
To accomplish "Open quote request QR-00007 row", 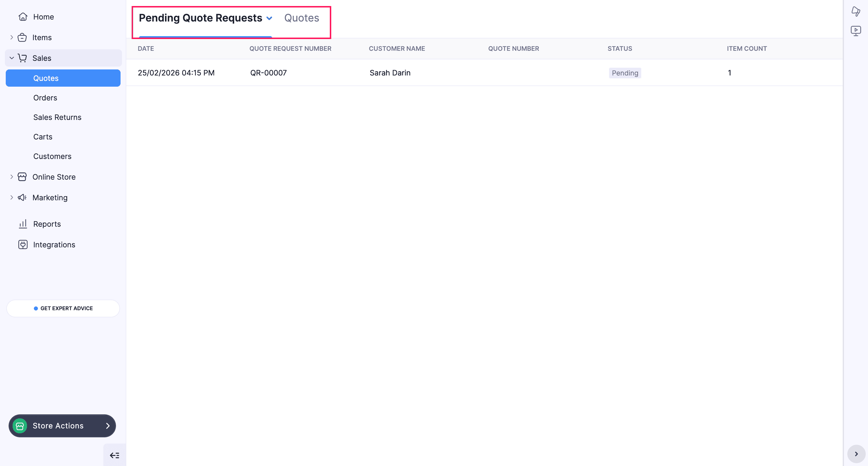I will [268, 73].
